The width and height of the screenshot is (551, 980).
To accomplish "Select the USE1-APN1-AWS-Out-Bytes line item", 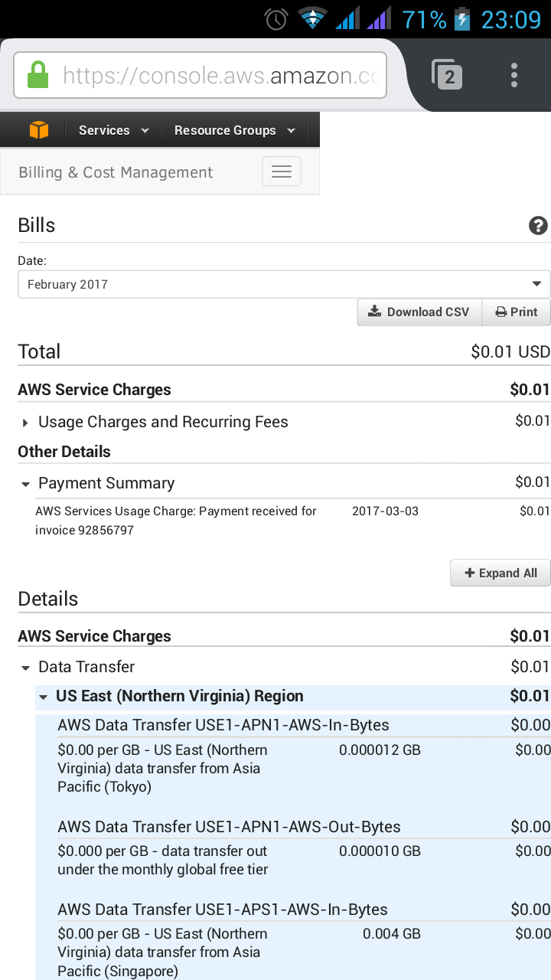I will 229,827.
